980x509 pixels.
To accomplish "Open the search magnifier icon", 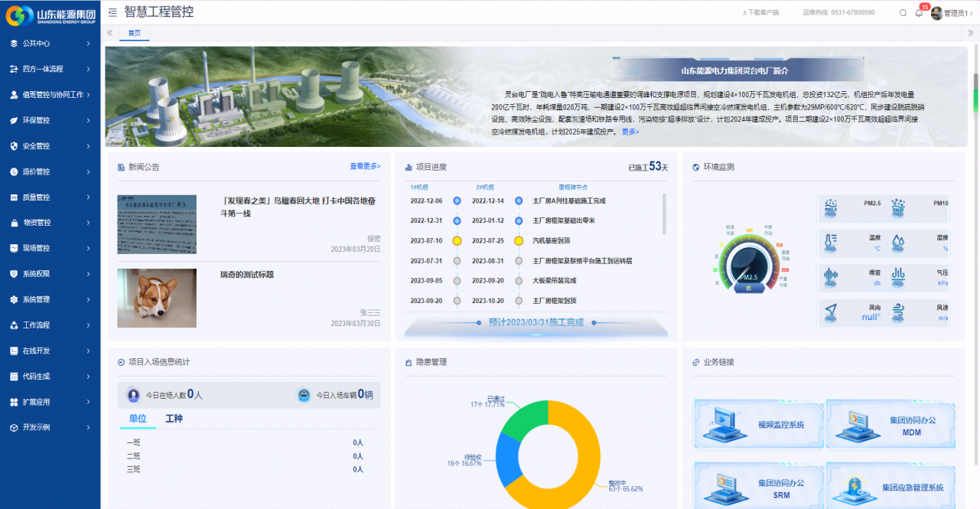I will [x=903, y=13].
